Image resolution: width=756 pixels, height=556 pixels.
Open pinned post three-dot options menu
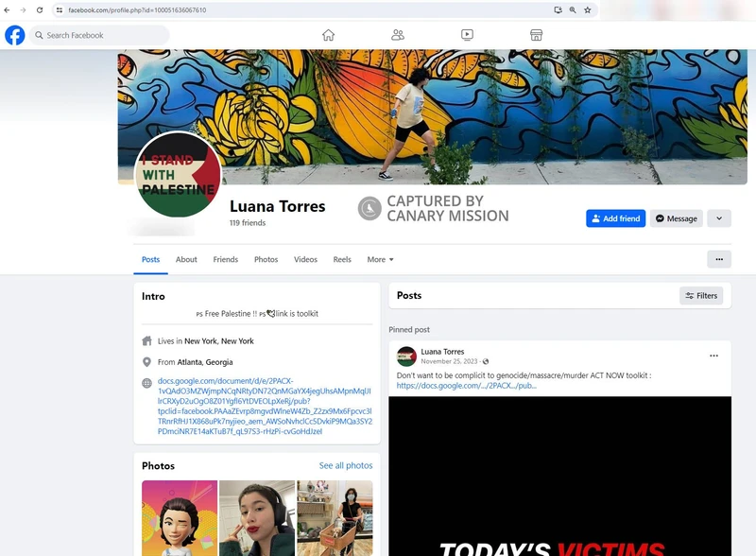(x=713, y=356)
